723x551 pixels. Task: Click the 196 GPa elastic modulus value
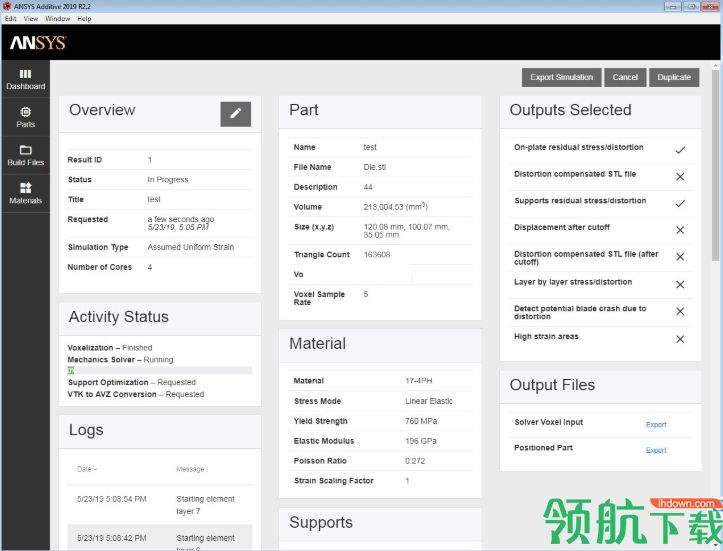[x=421, y=441]
